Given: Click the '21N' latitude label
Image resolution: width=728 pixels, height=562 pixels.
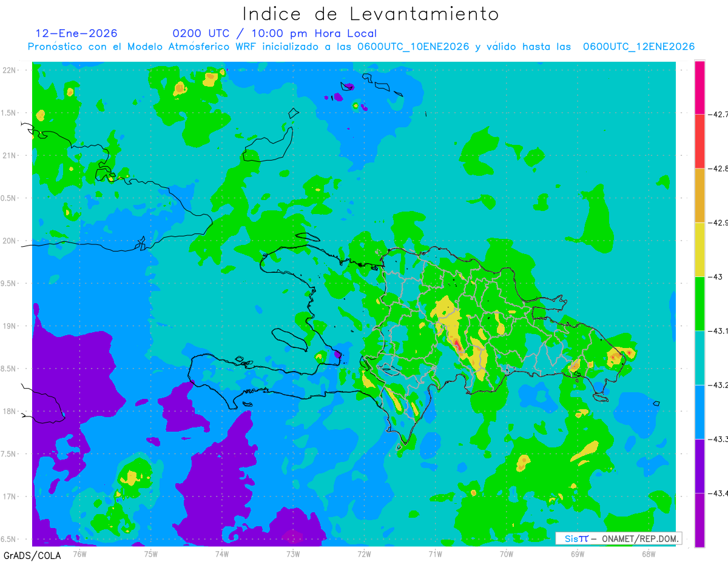Looking at the screenshot, I should coord(10,156).
